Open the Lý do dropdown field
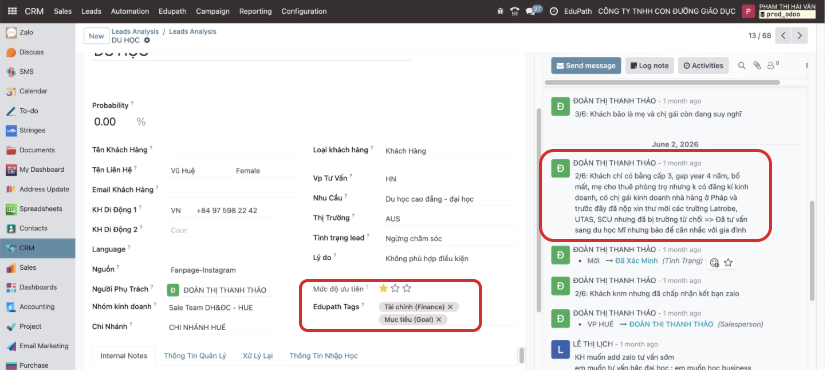The image size is (825, 370). pos(450,258)
